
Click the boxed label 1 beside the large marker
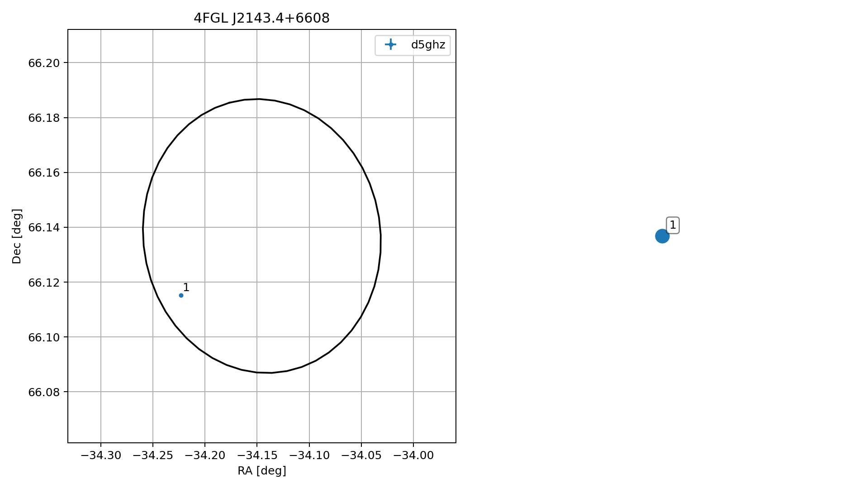point(673,225)
